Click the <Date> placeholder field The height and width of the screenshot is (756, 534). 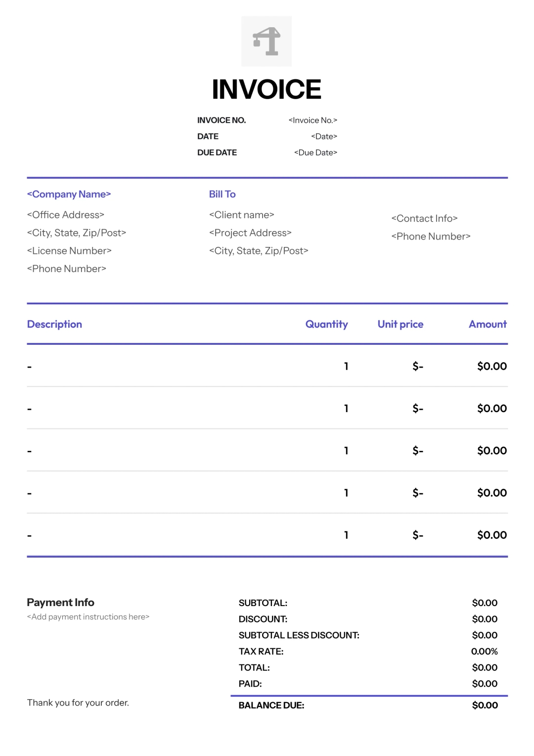click(x=324, y=137)
